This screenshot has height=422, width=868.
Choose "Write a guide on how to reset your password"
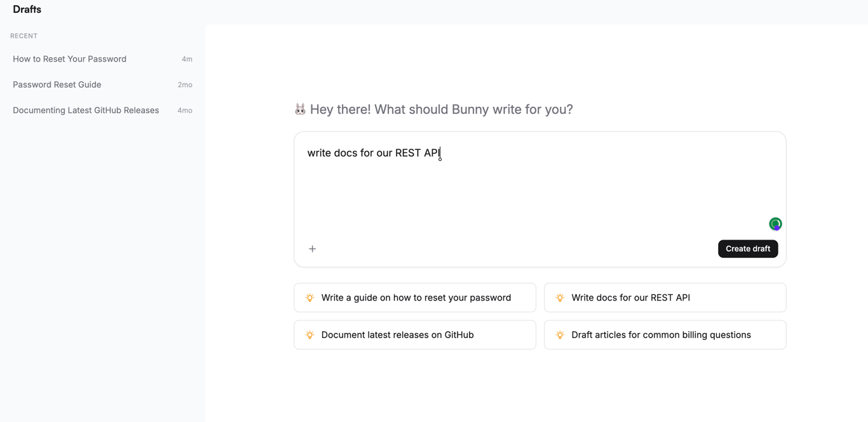point(416,297)
